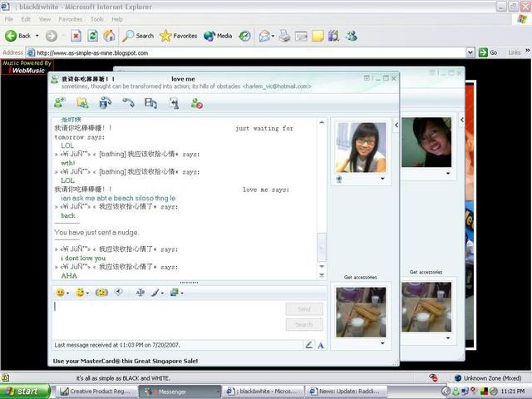Click Get accessories link in back window
The width and height of the screenshot is (532, 399).
point(426,272)
